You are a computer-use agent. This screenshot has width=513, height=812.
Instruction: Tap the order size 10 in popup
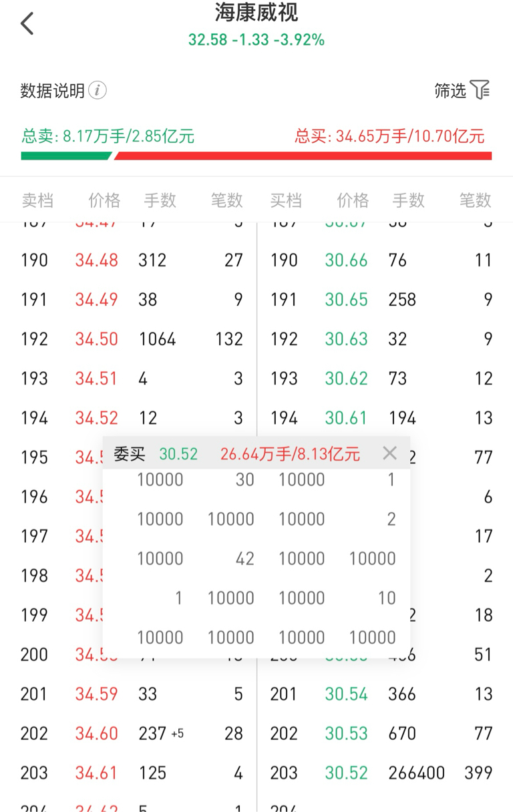tap(387, 598)
